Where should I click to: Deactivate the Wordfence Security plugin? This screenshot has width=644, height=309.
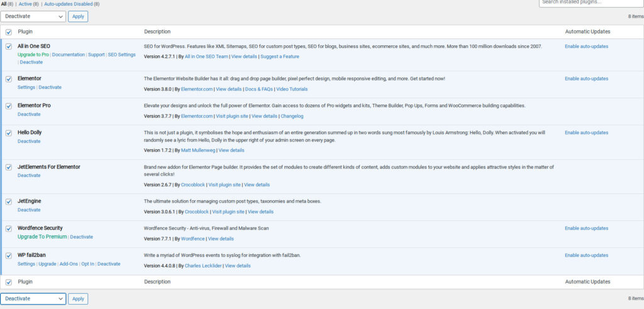[x=82, y=237]
